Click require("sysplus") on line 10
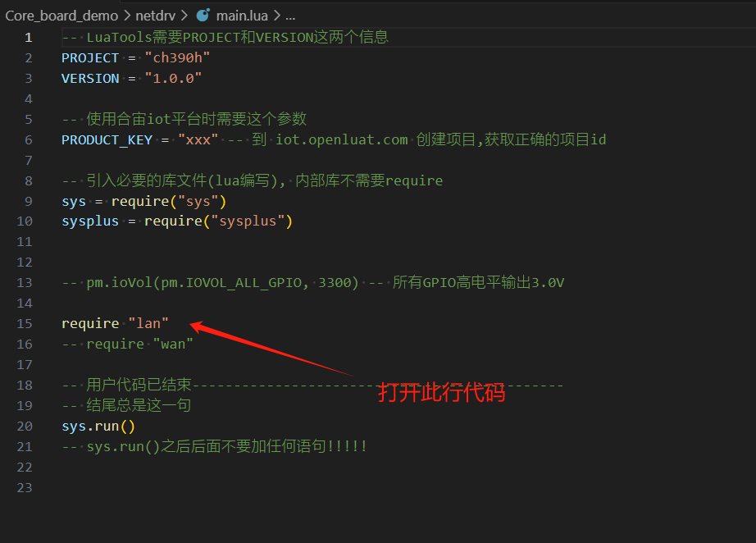 tap(218, 221)
